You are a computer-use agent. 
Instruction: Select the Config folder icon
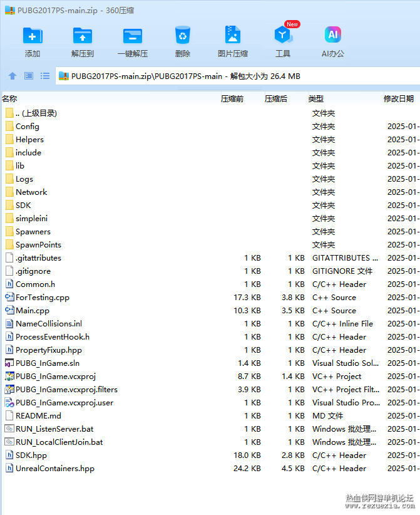[x=9, y=127]
